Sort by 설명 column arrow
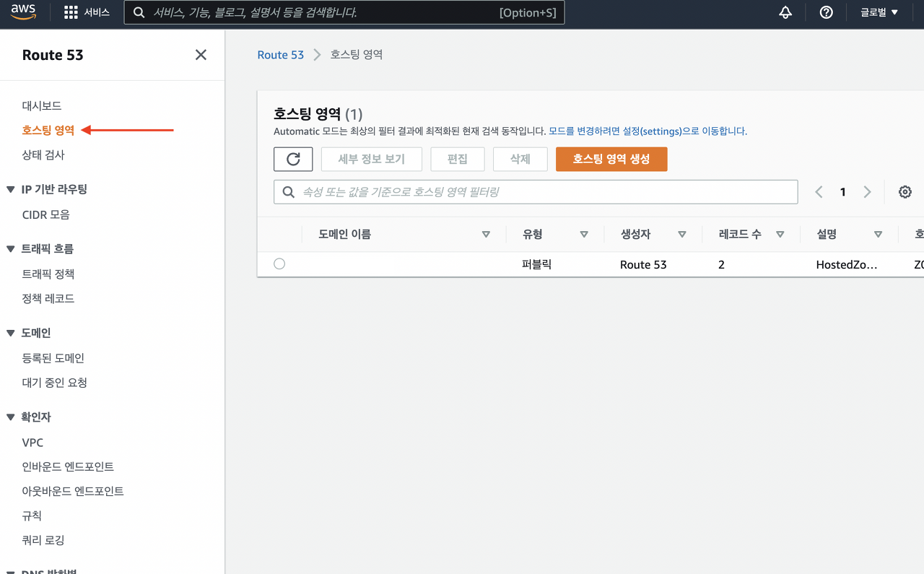Viewport: 924px width, 574px height. tap(878, 235)
